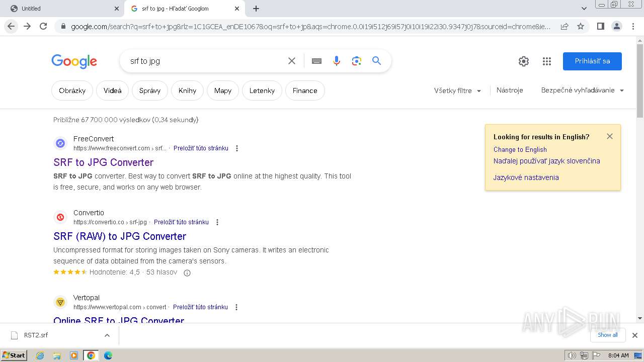Viewport: 644px width, 362px height.
Task: Expand Všetky filtre dropdown
Action: 457,90
